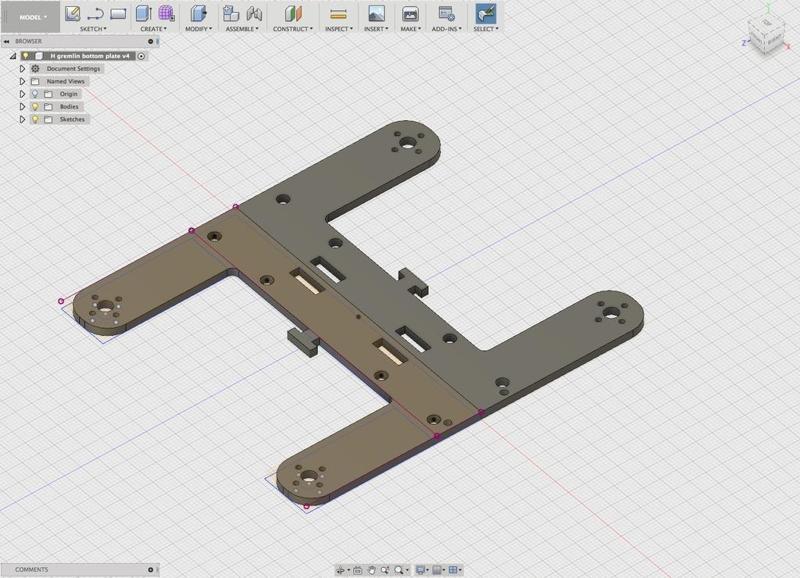Screen dimensions: 800x578
Task: Click the Look At icon in navigation bar
Action: tap(358, 570)
